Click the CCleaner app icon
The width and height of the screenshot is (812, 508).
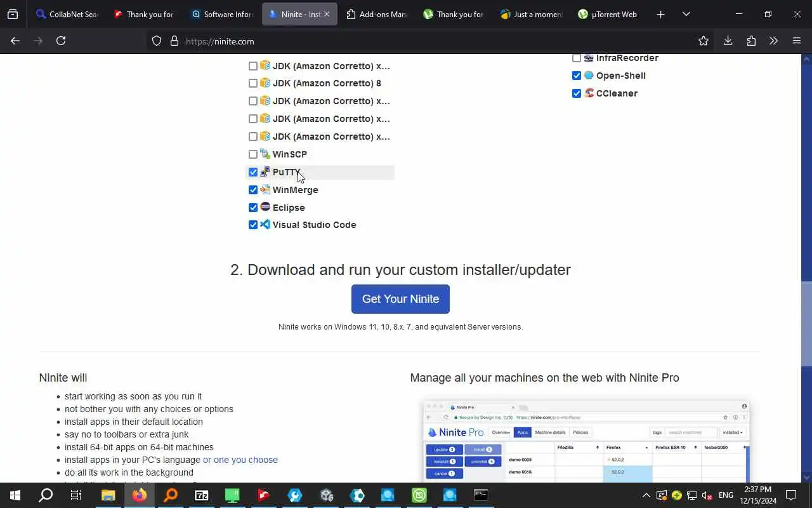coord(589,93)
